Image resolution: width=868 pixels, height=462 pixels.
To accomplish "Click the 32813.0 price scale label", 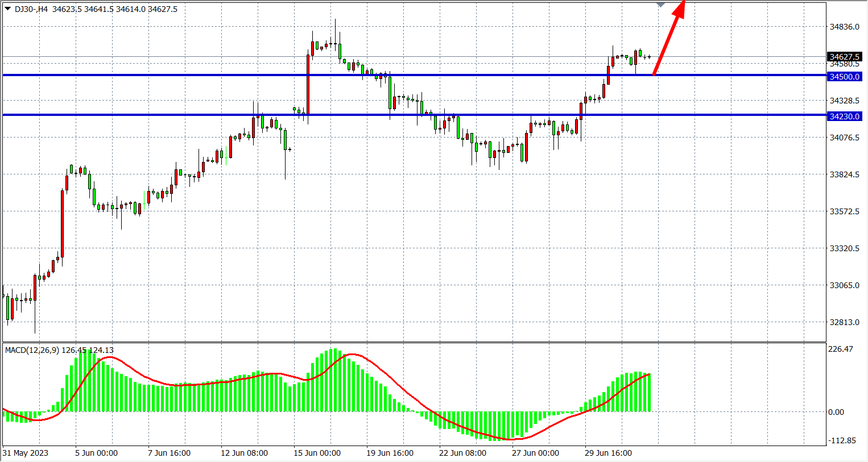I will pos(844,322).
